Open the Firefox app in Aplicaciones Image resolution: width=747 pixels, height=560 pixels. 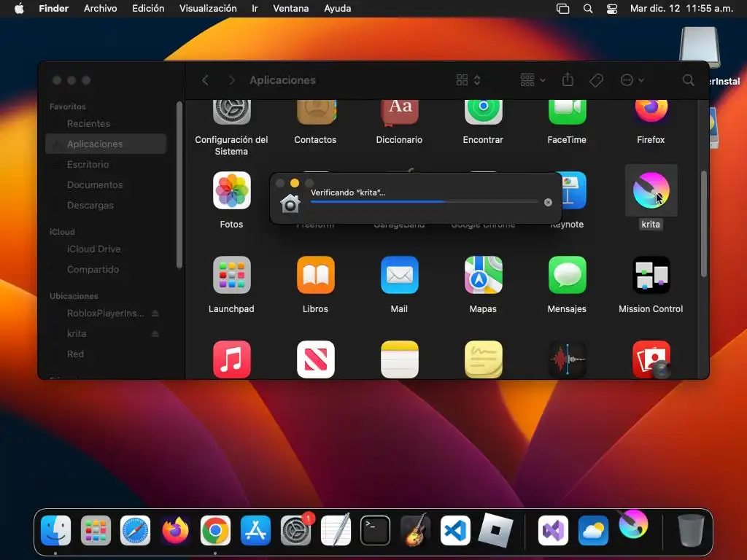[651, 112]
